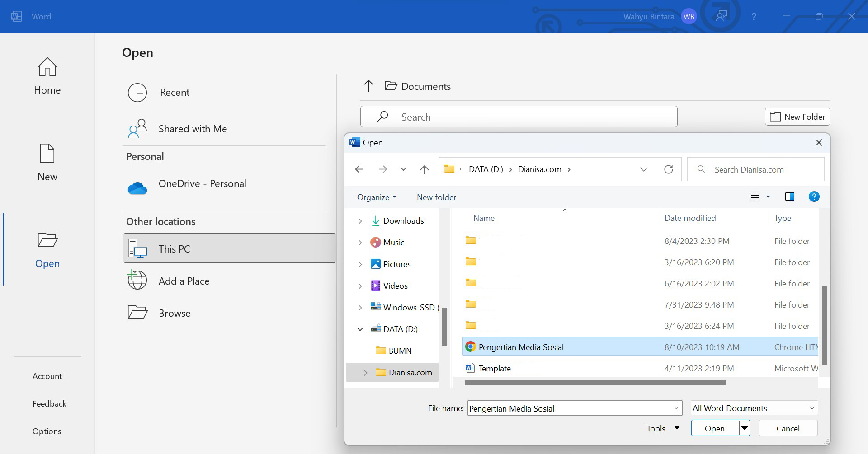Screen dimensions: 868x454
Task: Cancel the Open dialog
Action: coord(788,428)
